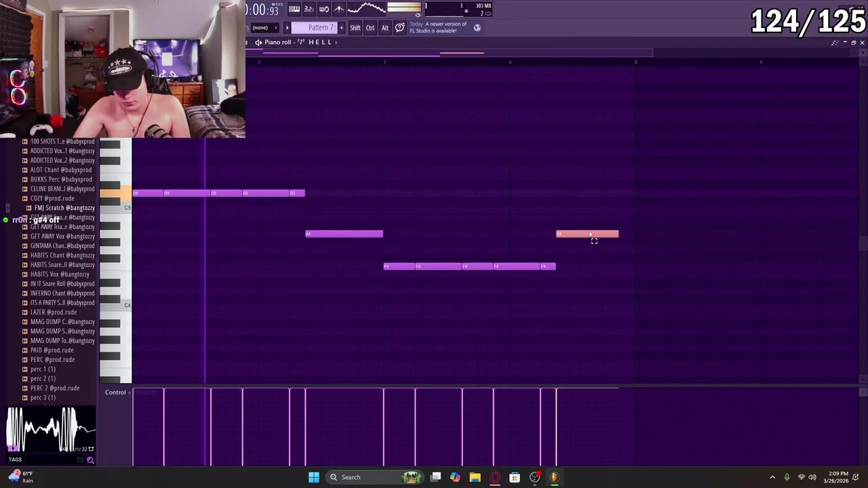Click the TAGS label in browser

click(15, 460)
